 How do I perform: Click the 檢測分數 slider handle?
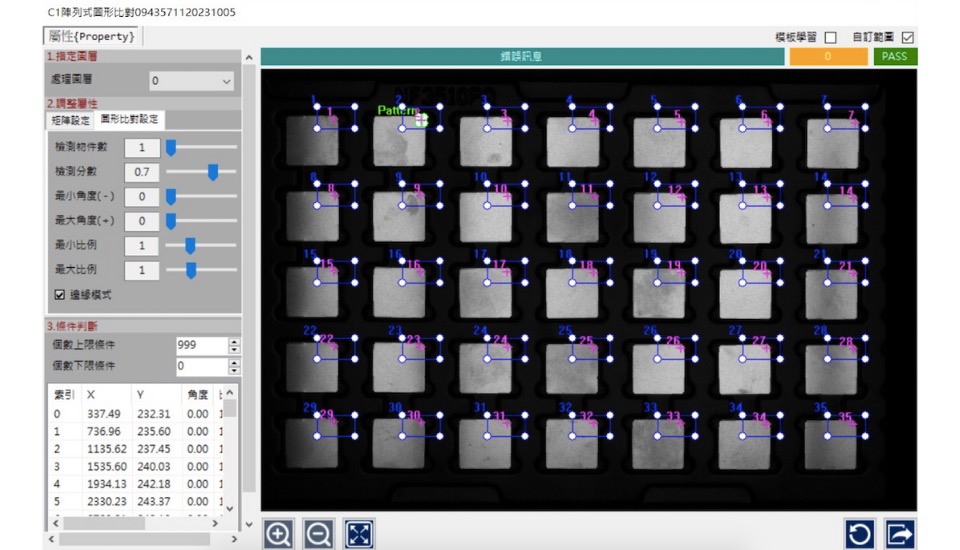tap(212, 173)
